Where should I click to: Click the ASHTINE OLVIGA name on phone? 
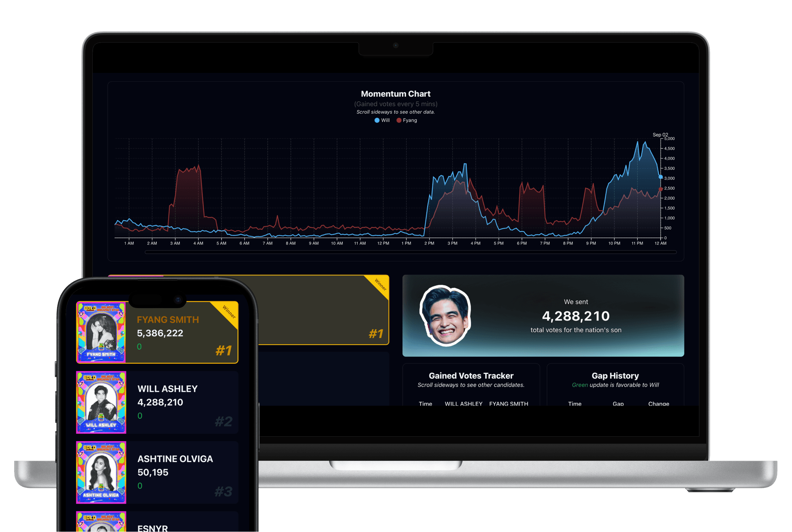coord(175,459)
